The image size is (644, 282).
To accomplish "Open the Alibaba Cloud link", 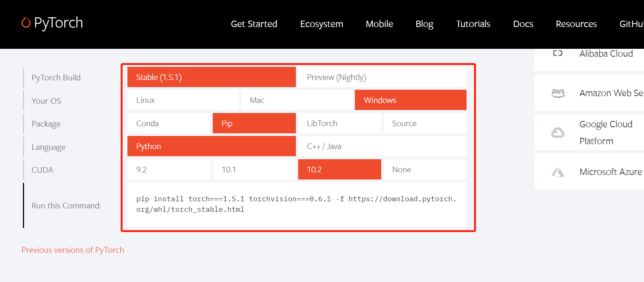I will [x=606, y=53].
